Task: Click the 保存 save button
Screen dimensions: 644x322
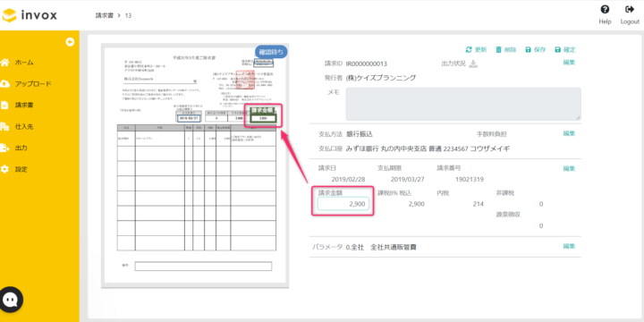Action: [x=536, y=50]
